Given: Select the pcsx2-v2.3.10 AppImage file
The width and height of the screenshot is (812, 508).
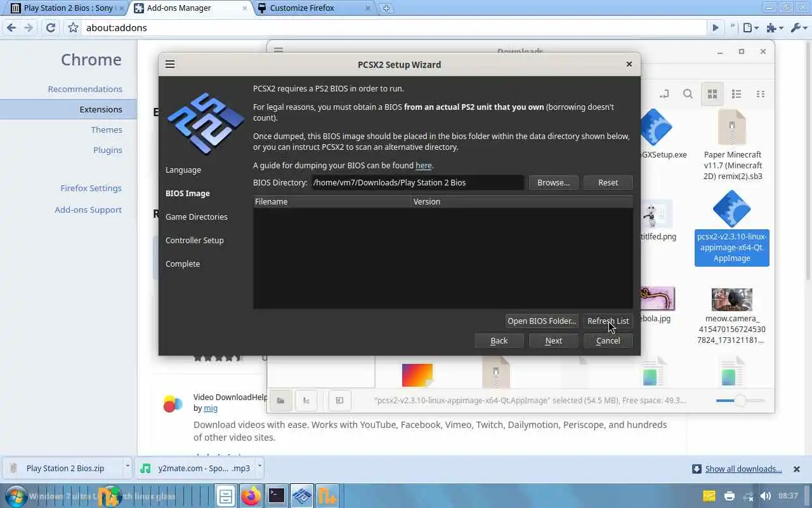Looking at the screenshot, I should [x=731, y=229].
